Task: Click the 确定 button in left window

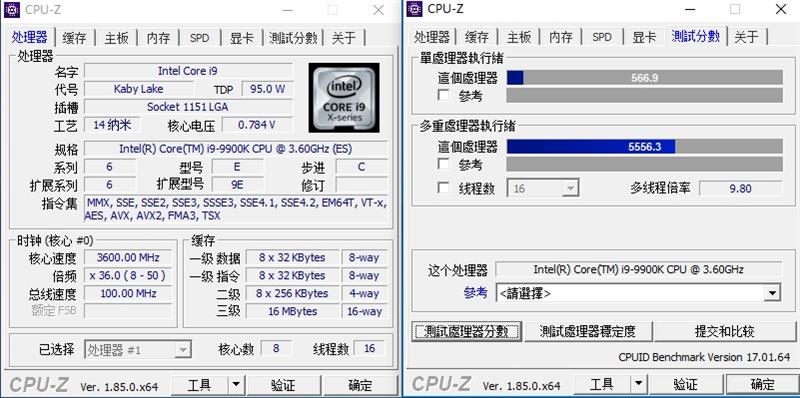Action: point(360,385)
